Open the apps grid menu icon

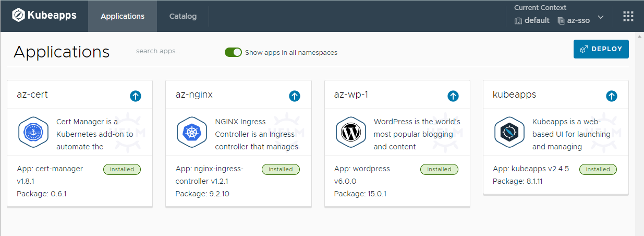pyautogui.click(x=628, y=16)
